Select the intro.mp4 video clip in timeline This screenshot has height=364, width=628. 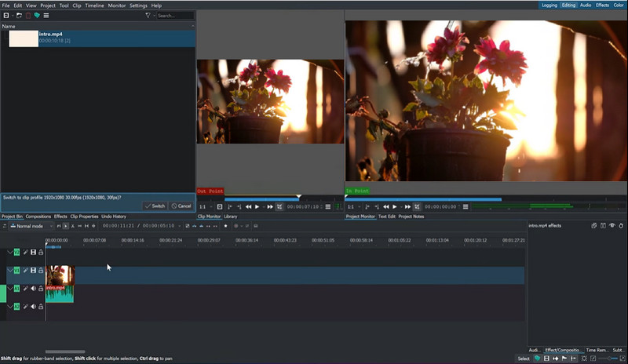point(60,275)
